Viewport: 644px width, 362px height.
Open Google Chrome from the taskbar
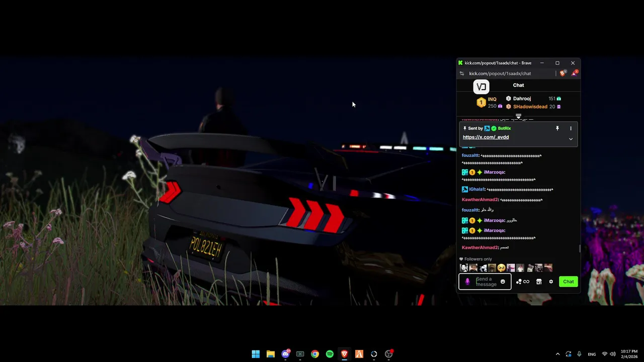click(315, 354)
